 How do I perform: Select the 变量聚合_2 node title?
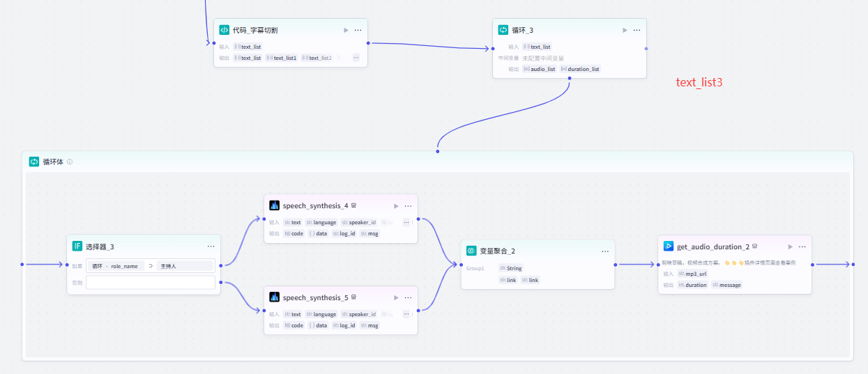(498, 251)
